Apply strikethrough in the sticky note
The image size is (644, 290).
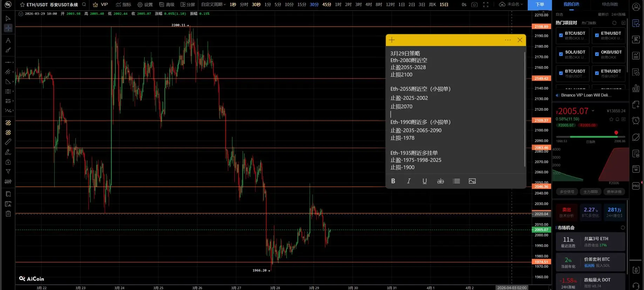pyautogui.click(x=440, y=181)
